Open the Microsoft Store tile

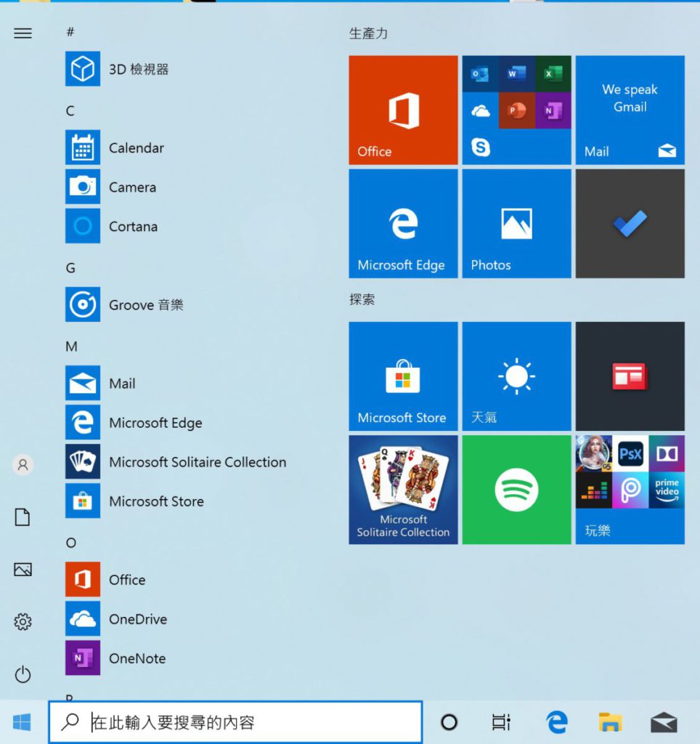point(403,376)
